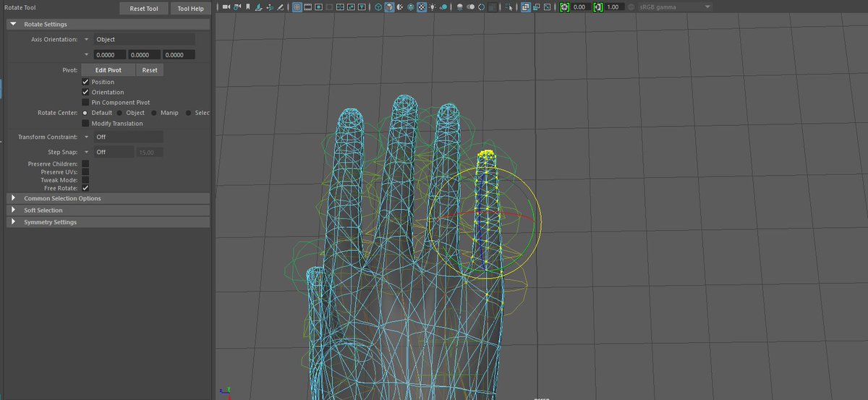Enable Pin Component Pivot checkbox
This screenshot has width=868, height=400.
click(85, 103)
